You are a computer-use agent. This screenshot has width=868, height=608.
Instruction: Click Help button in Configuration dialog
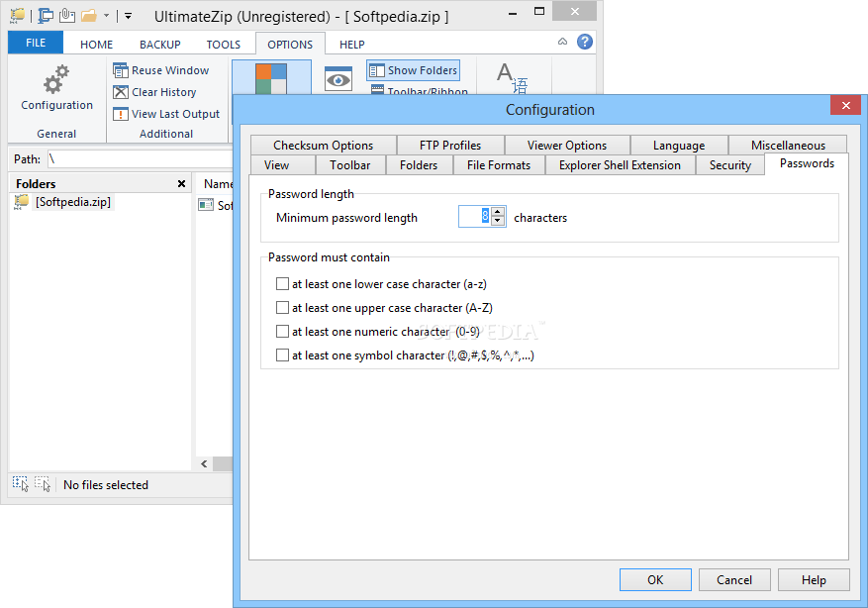[814, 579]
